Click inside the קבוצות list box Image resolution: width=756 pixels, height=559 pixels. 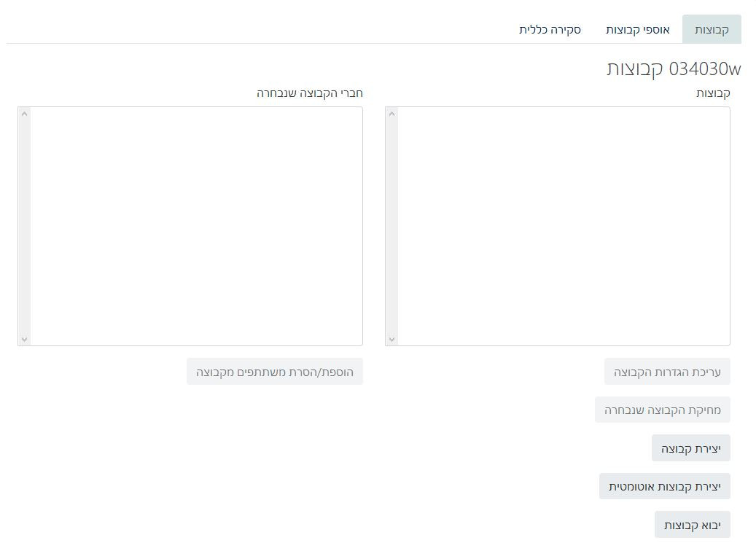[564, 226]
